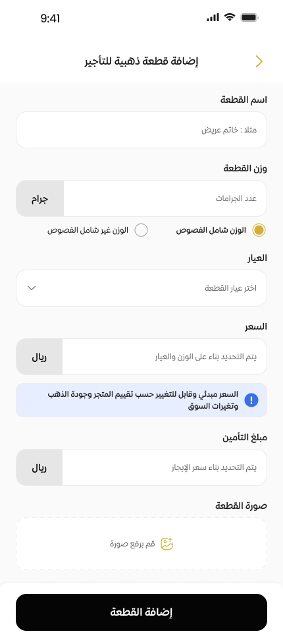Focus the piece name field 'مثلا : خاتم عريض'

pyautogui.click(x=141, y=130)
